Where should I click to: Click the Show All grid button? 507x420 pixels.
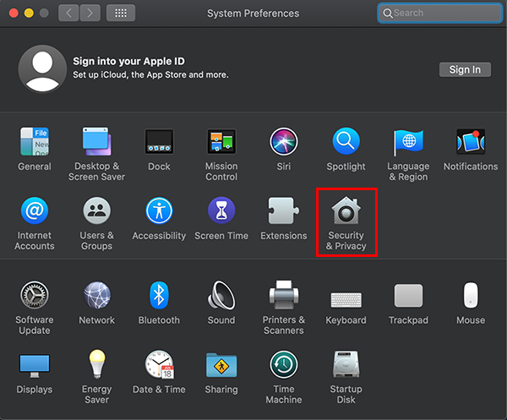click(121, 14)
